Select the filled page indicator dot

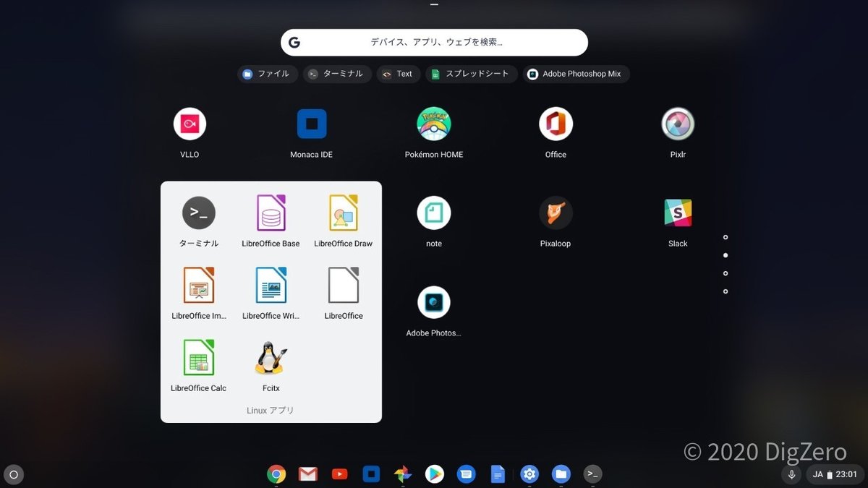tap(726, 255)
